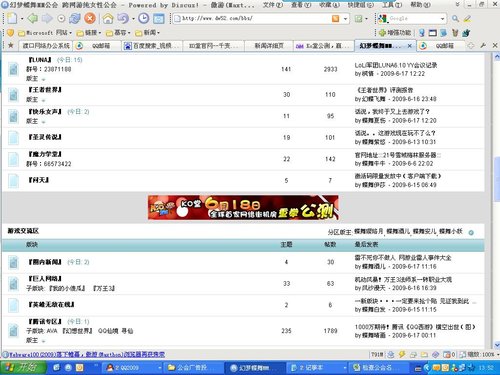The width and height of the screenshot is (500, 375).
Task: Go to the Home page icon
Action: 108,18
